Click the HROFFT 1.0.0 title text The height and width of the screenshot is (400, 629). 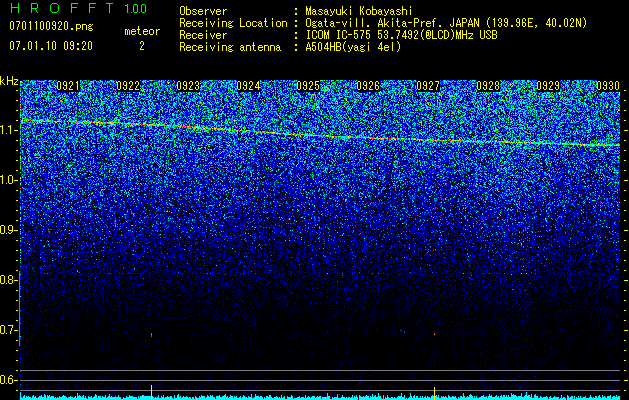pos(78,8)
